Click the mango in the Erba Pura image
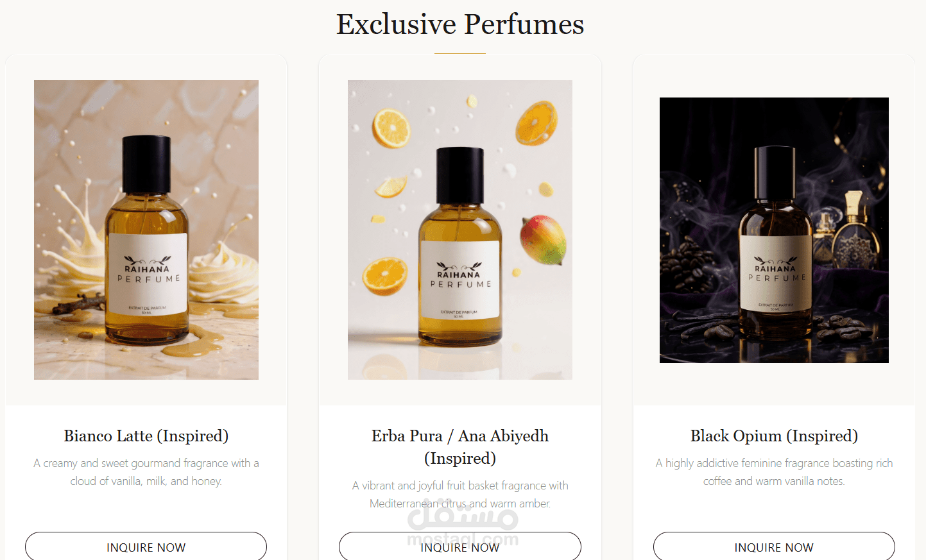 click(543, 240)
